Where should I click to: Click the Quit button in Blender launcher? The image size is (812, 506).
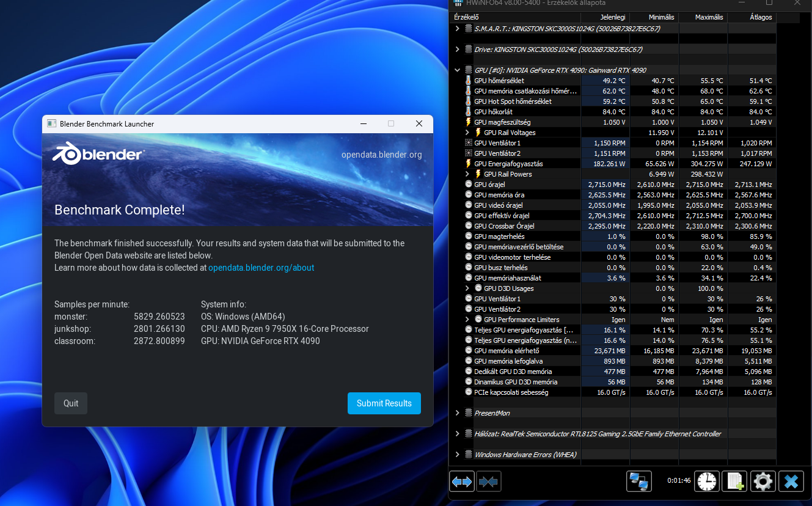tap(71, 403)
